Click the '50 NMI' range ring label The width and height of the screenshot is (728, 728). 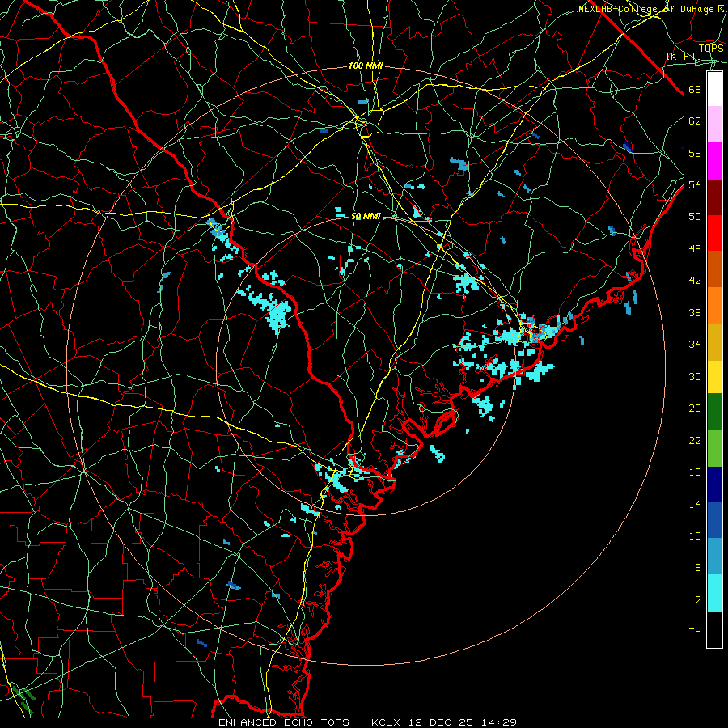coord(366,216)
